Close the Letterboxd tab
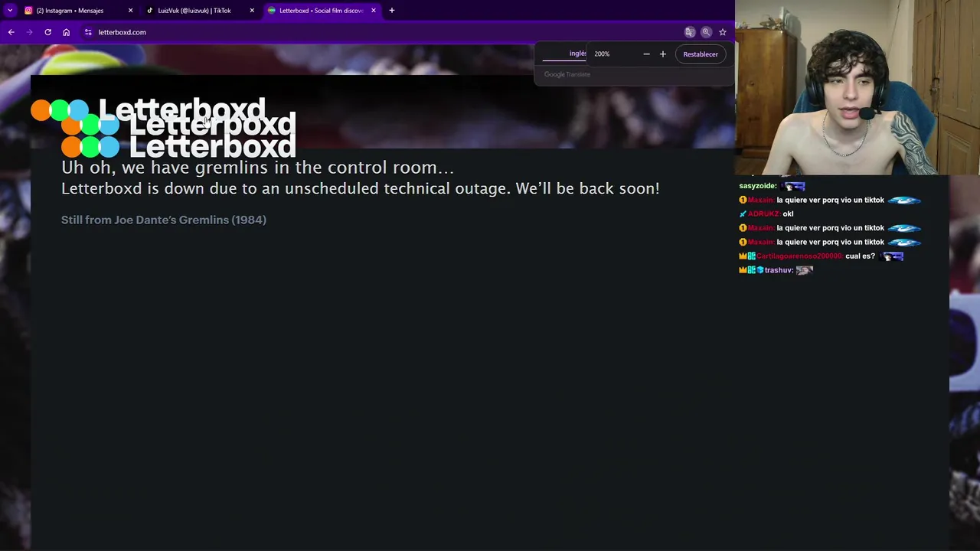This screenshot has width=980, height=551. pos(374,11)
